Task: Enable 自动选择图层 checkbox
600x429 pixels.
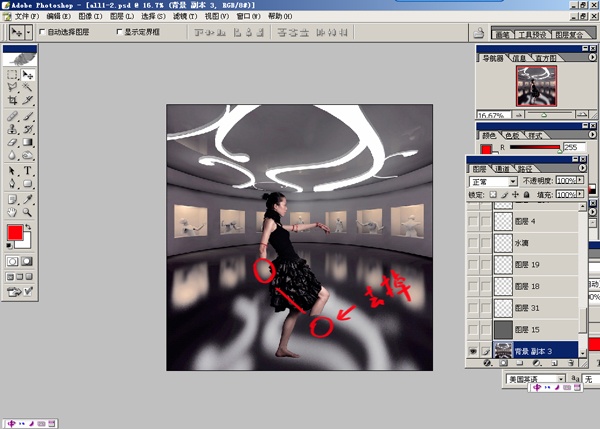Action: coord(42,32)
